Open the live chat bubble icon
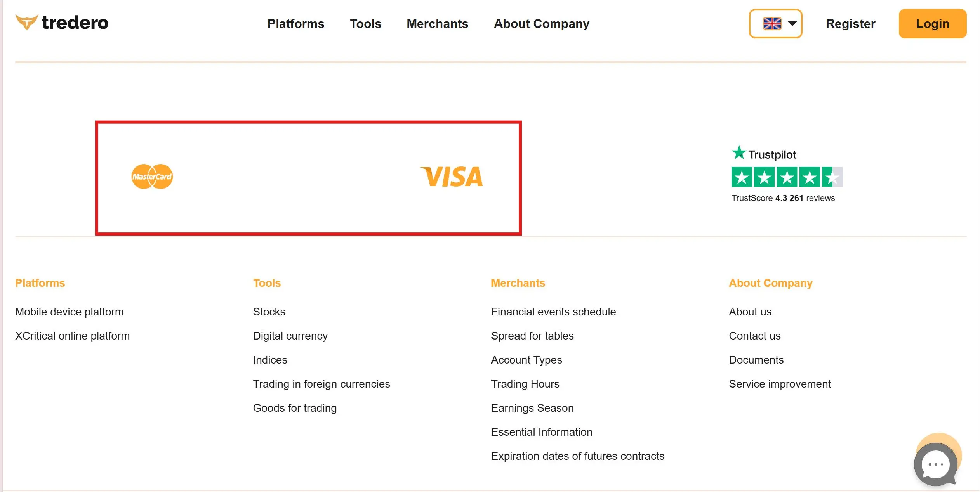The width and height of the screenshot is (980, 492). point(936,464)
